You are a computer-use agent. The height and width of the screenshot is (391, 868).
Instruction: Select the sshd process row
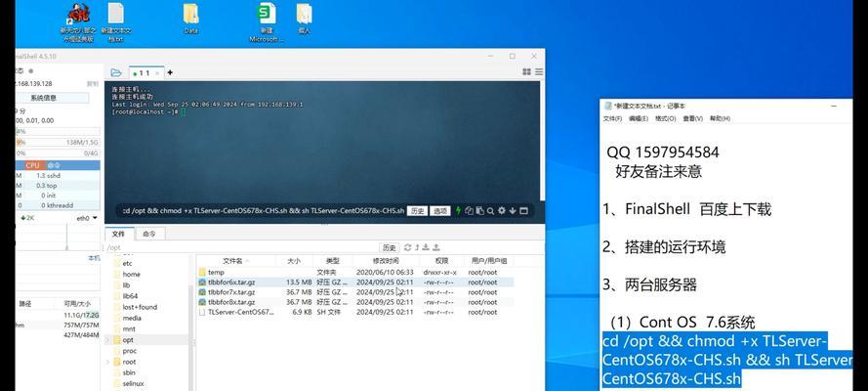[58, 176]
